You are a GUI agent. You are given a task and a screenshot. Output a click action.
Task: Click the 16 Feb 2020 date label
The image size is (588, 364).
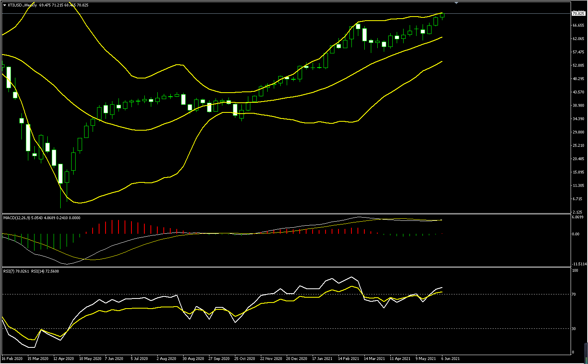[x=12, y=359]
